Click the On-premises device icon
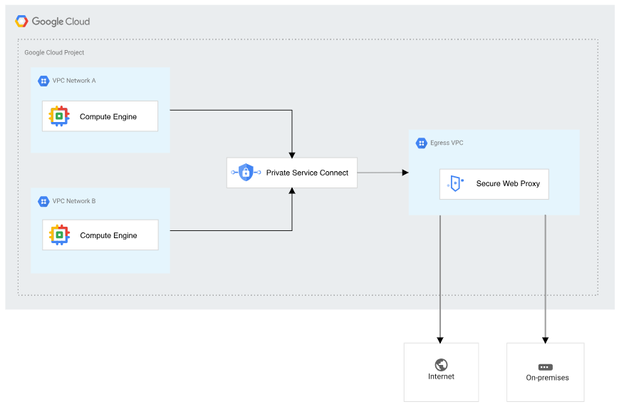Image resolution: width=624 pixels, height=410 pixels. click(545, 367)
